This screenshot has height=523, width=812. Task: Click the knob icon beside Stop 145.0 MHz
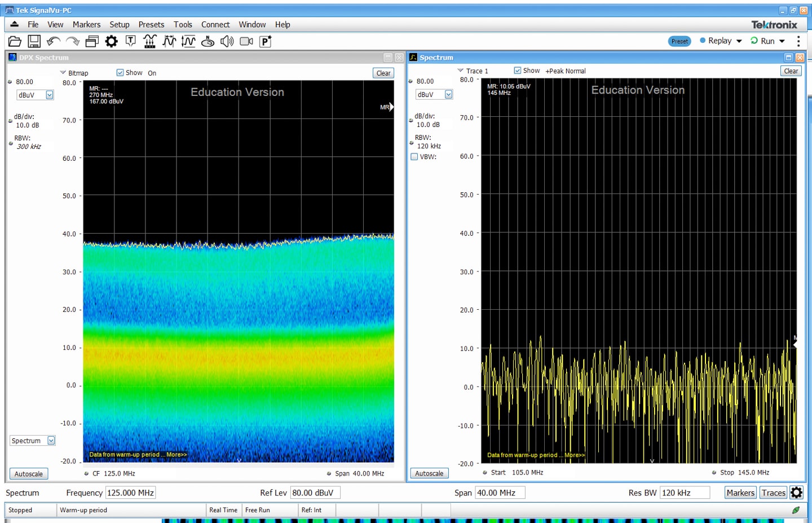point(714,473)
